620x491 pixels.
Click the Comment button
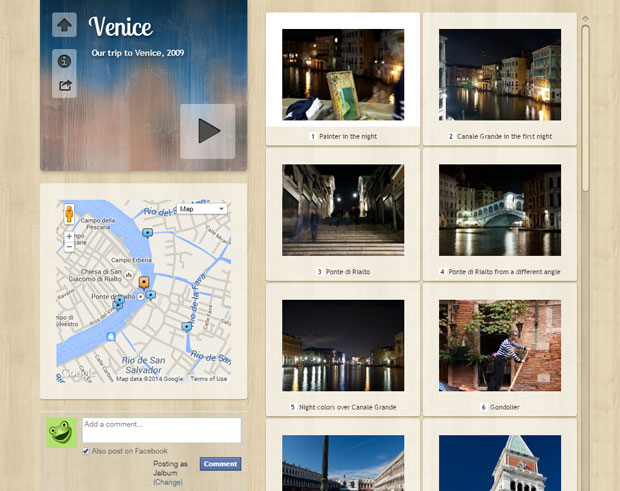tap(220, 464)
